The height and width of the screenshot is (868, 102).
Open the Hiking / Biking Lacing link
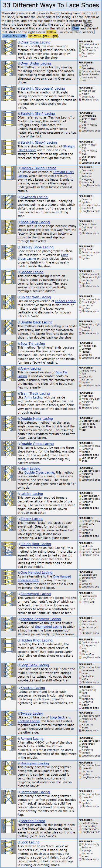point(38,168)
